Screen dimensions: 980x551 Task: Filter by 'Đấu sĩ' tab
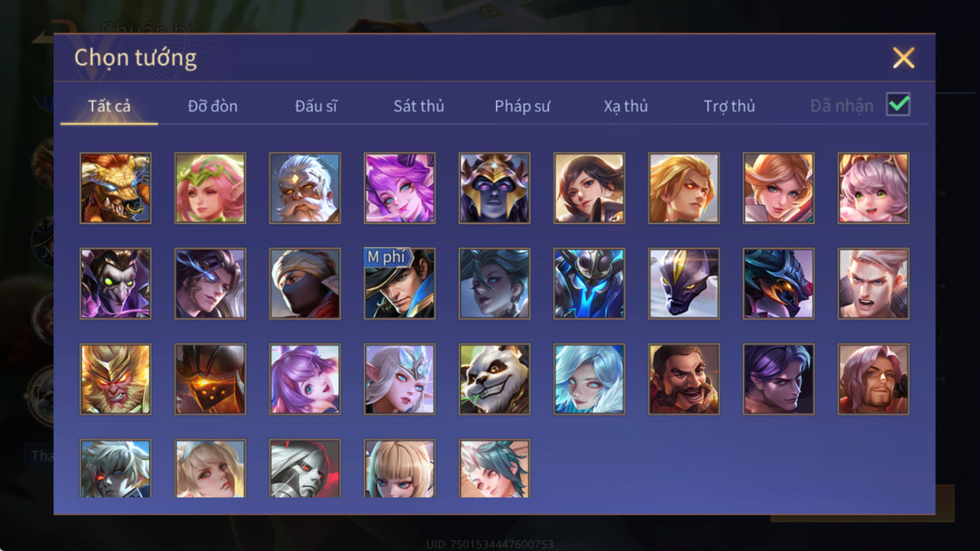point(316,106)
